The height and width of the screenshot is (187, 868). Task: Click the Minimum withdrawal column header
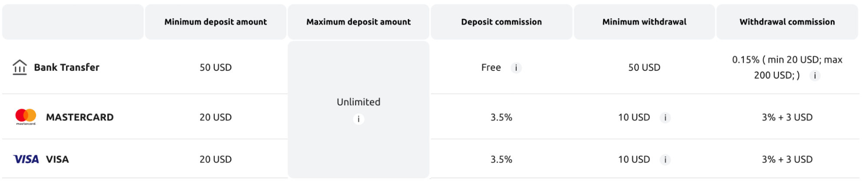click(644, 22)
